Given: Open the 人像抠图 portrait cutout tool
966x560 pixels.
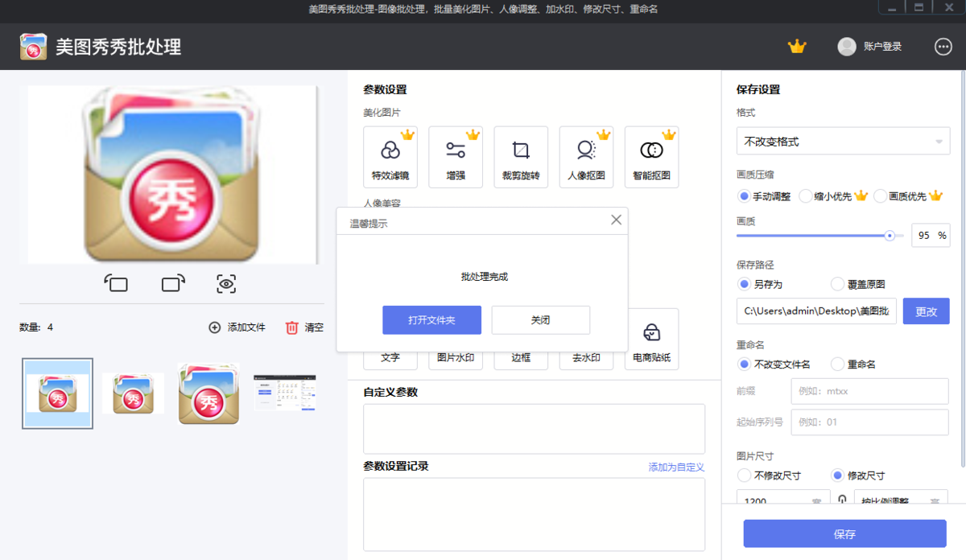Looking at the screenshot, I should (586, 157).
